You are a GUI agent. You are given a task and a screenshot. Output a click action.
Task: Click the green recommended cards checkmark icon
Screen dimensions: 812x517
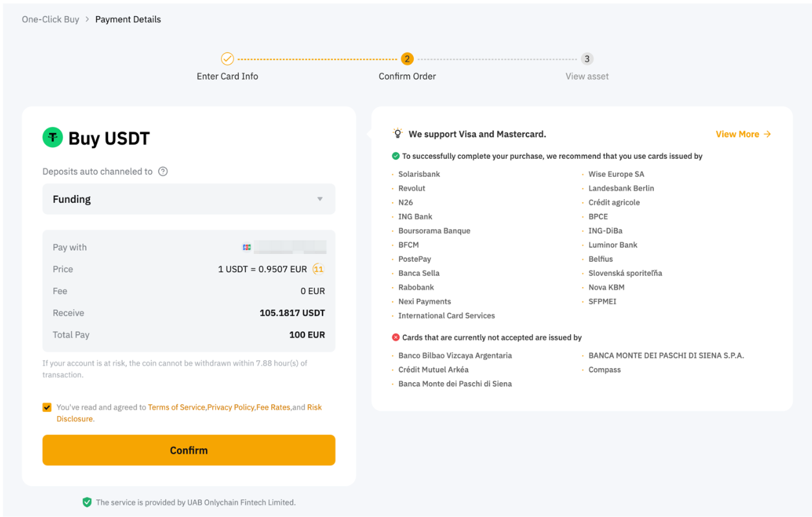[x=396, y=156]
